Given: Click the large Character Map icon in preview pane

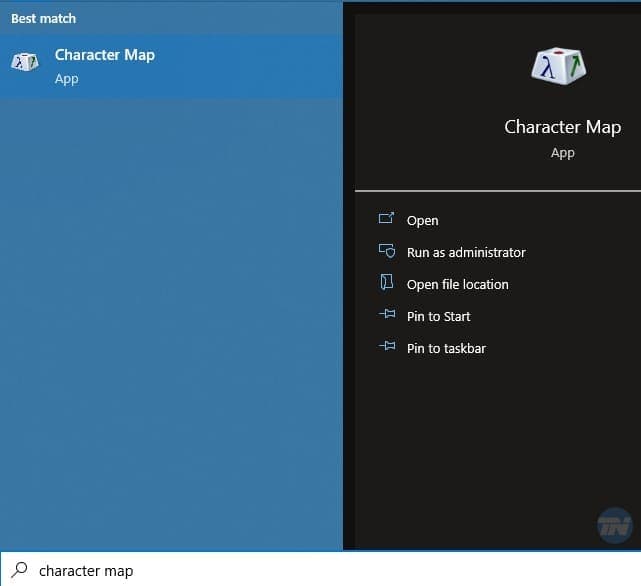Looking at the screenshot, I should (x=558, y=66).
